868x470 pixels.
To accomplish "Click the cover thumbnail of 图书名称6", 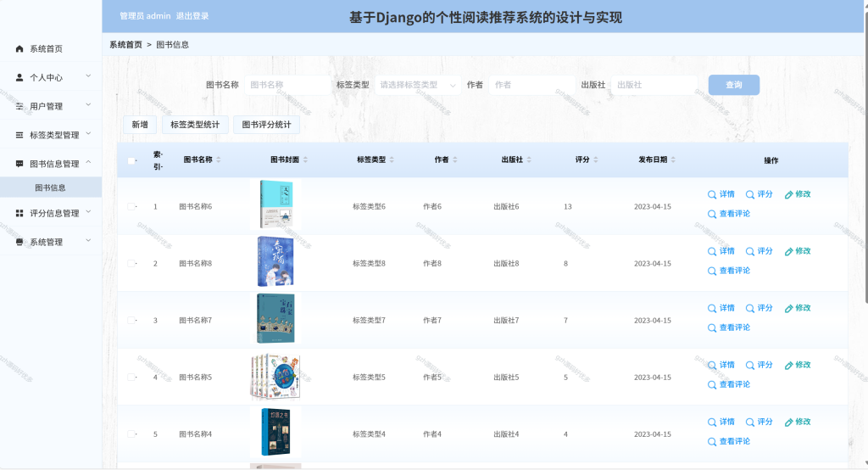I will click(x=275, y=204).
